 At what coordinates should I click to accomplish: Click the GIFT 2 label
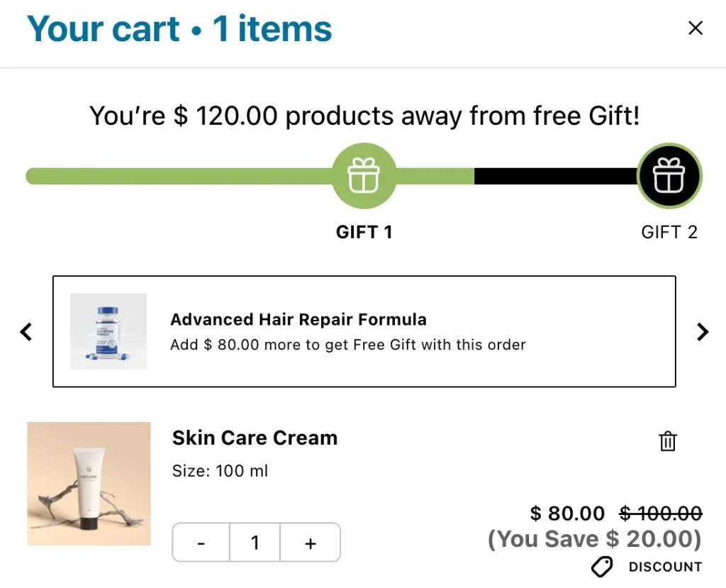tap(669, 232)
